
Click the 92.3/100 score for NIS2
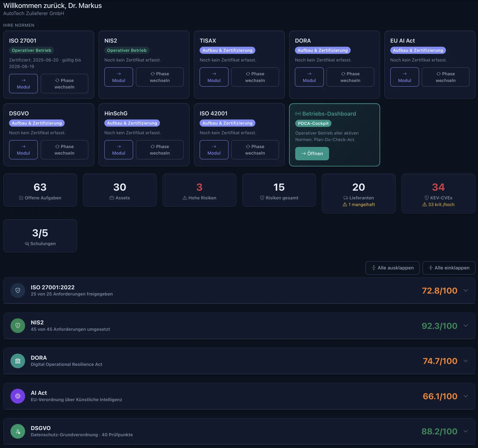[x=439, y=326]
